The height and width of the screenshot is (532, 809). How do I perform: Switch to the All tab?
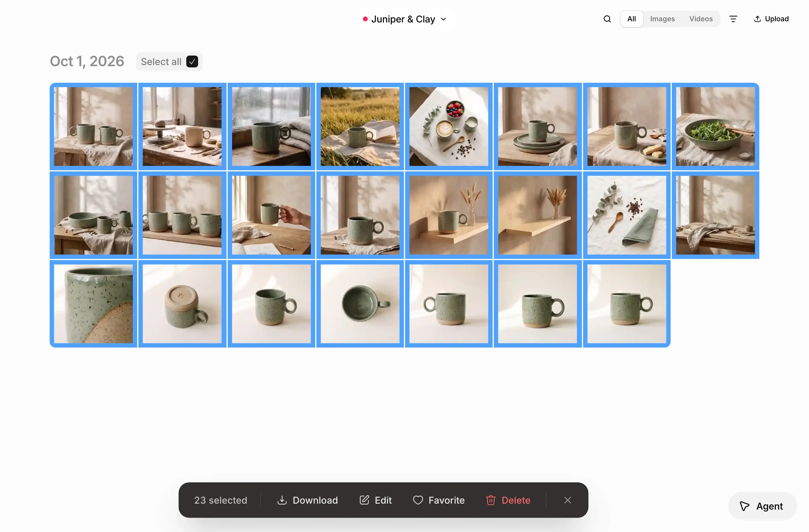coord(631,19)
